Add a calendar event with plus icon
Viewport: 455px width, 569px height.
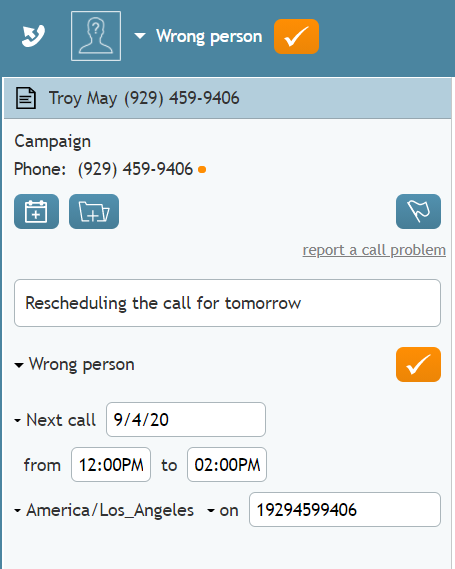coord(36,212)
